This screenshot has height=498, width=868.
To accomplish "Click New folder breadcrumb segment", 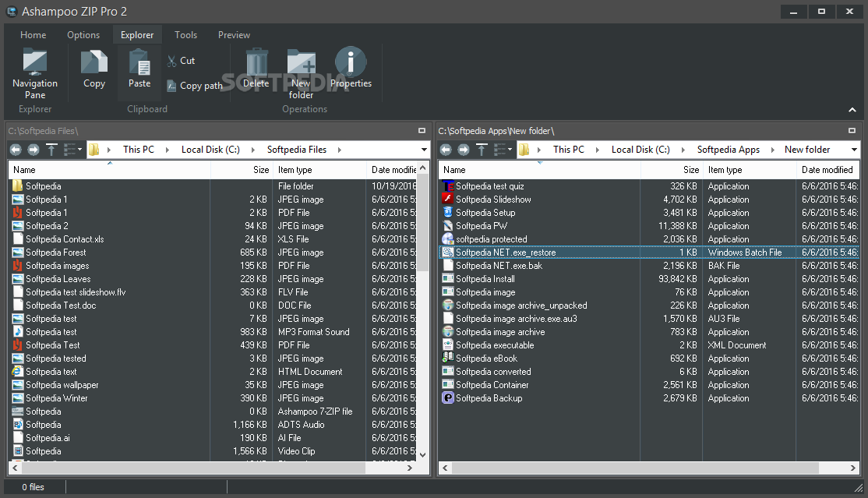I will click(807, 150).
